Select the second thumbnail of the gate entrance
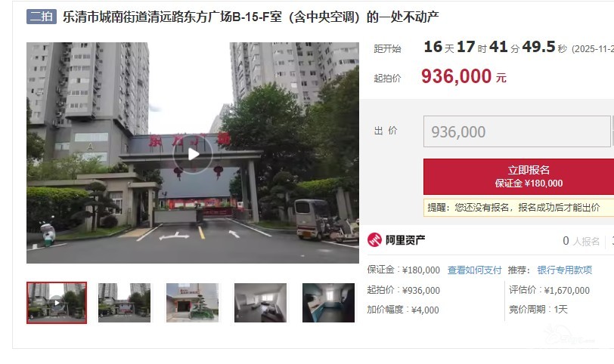Screen dimensions: 614x364 (x=124, y=303)
